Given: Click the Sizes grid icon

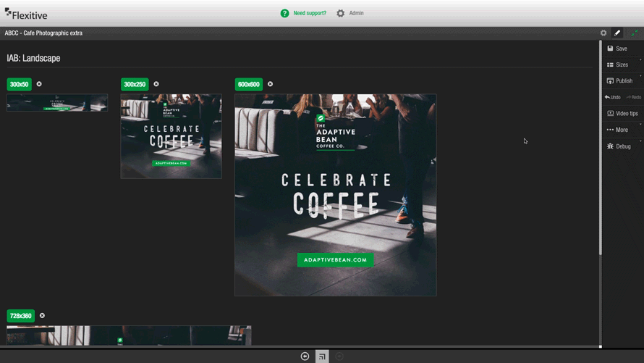Looking at the screenshot, I should click(x=610, y=64).
